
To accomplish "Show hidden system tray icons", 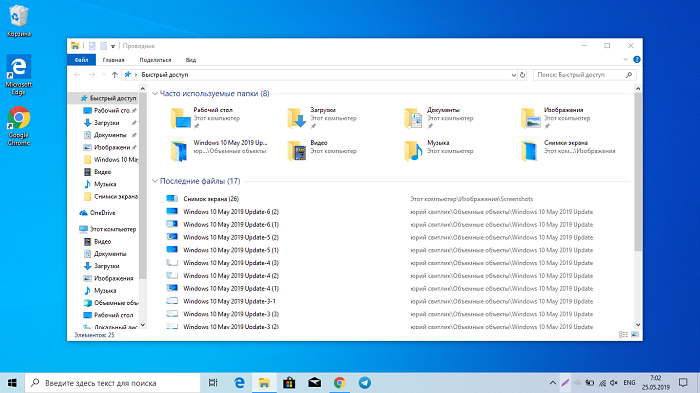I will 553,383.
